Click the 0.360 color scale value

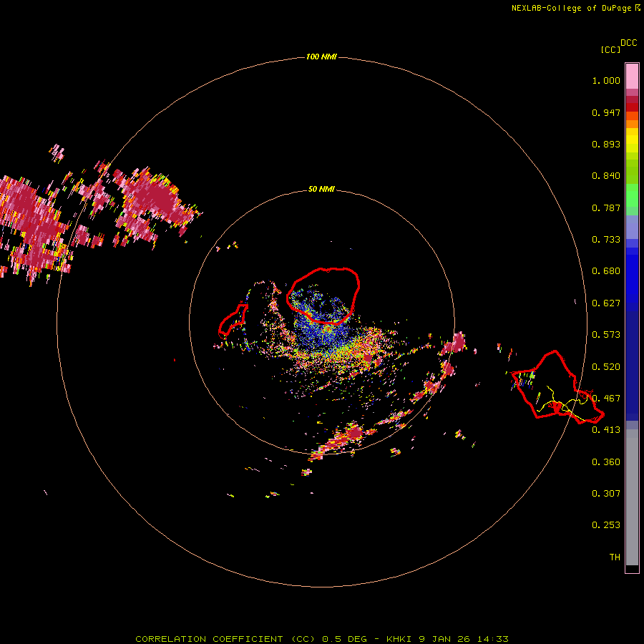point(606,462)
